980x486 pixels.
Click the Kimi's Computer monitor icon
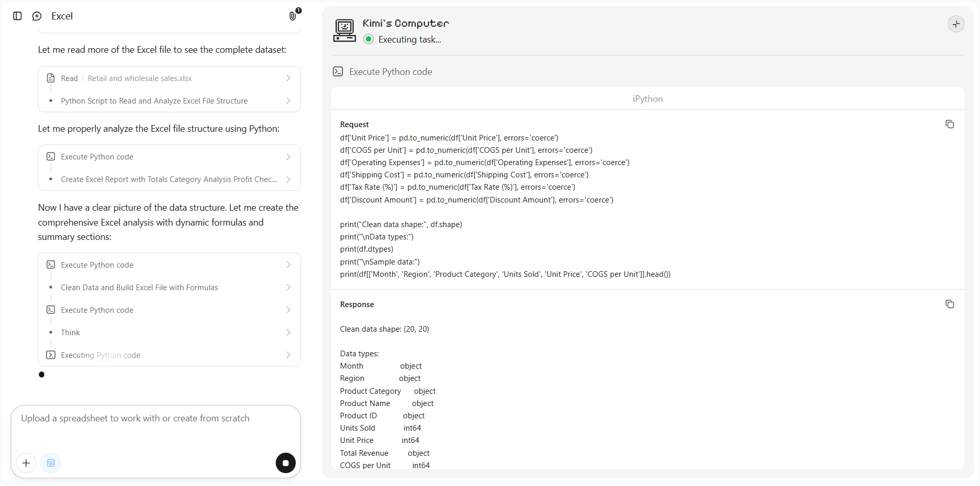click(344, 30)
